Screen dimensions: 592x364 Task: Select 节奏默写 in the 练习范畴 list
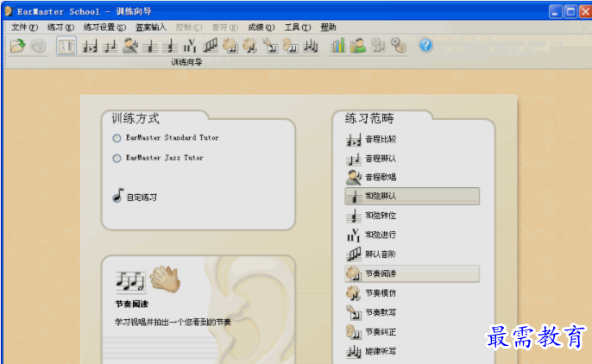click(412, 313)
